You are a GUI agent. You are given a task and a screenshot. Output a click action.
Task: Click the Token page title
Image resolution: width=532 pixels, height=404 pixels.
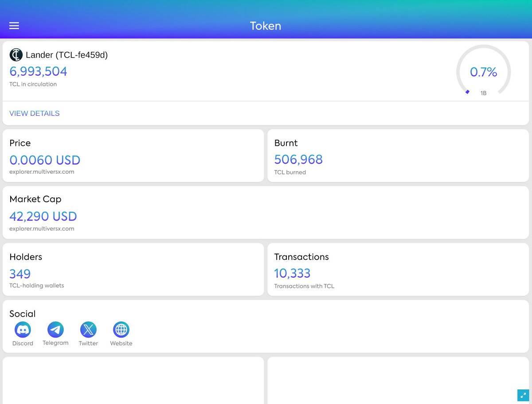(x=266, y=26)
